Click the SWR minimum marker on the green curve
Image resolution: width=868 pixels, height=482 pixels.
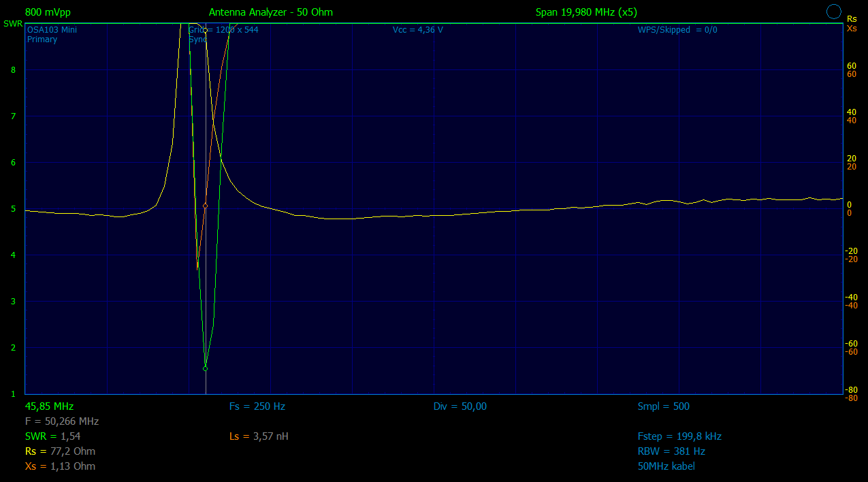(x=205, y=368)
